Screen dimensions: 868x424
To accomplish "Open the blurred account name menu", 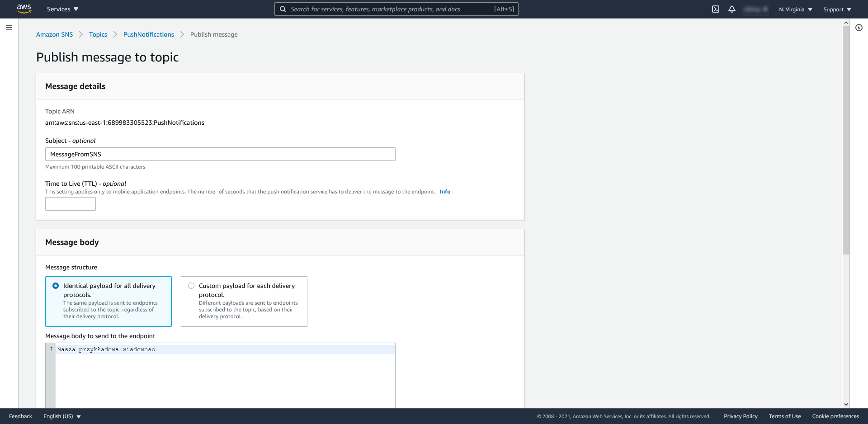I will coord(755,9).
